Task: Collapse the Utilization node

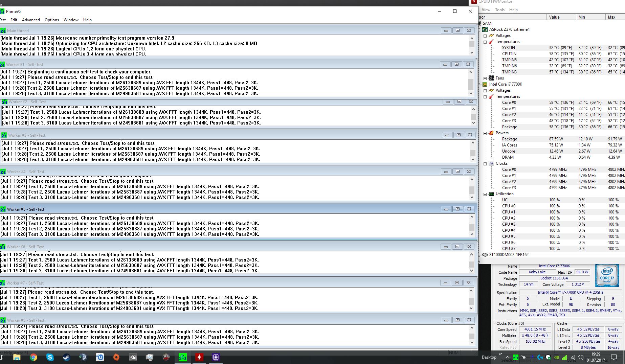Action: [x=485, y=194]
